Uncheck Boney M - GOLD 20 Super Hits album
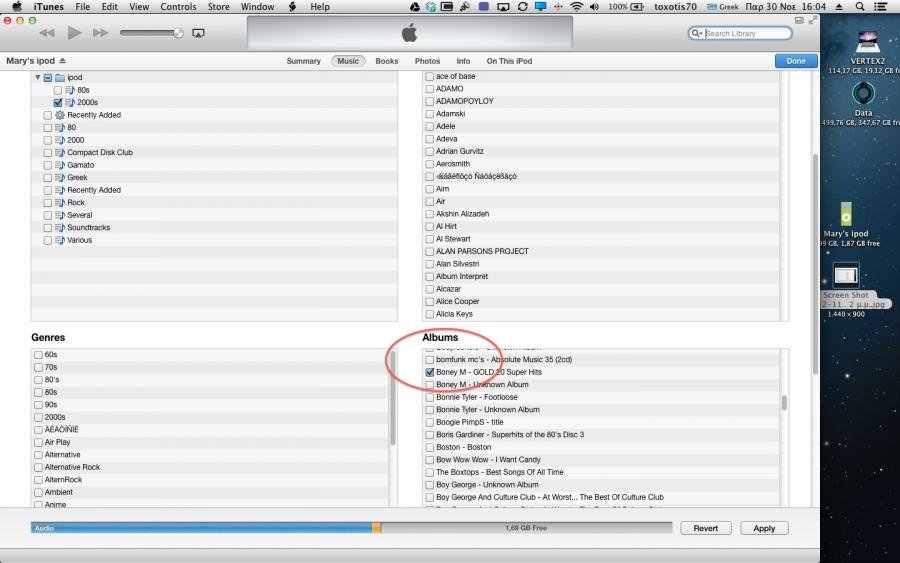Viewport: 900px width, 563px height. [x=430, y=372]
